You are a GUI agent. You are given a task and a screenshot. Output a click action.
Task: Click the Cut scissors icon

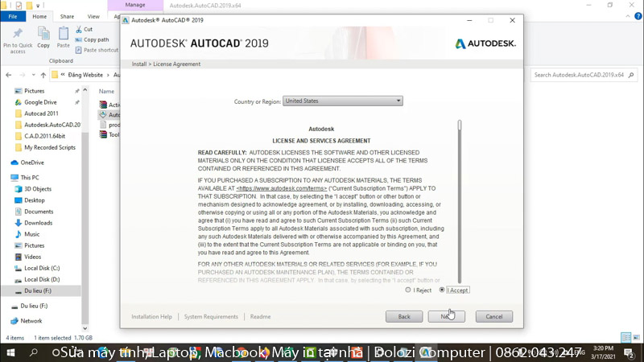[79, 29]
